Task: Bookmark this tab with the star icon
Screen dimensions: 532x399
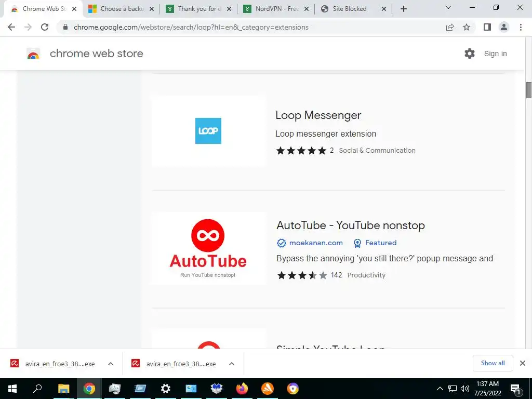Action: [467, 27]
